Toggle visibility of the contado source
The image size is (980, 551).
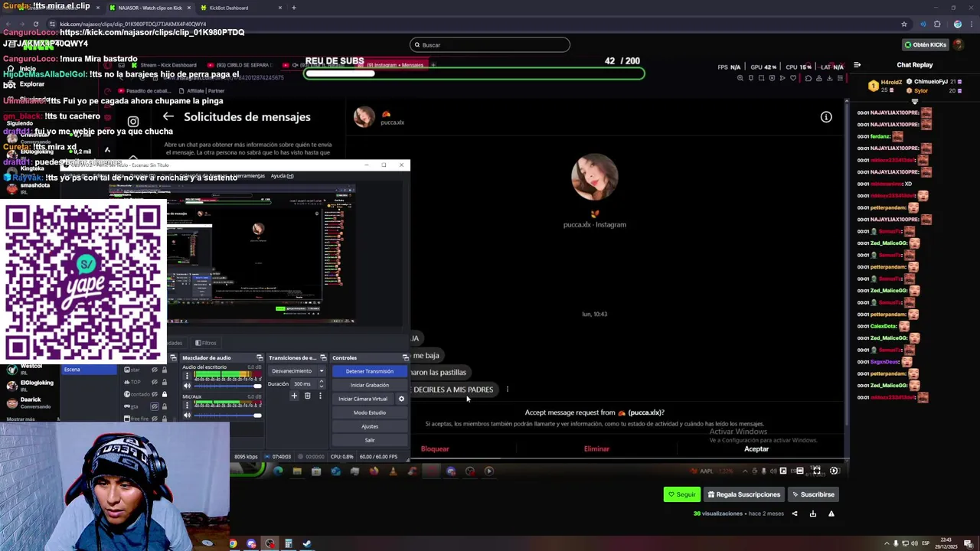pyautogui.click(x=154, y=394)
